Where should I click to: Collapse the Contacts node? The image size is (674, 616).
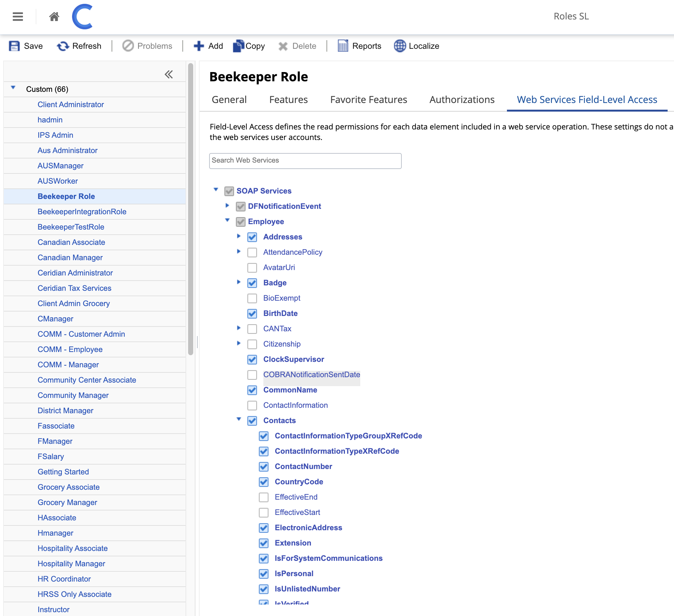pyautogui.click(x=239, y=419)
